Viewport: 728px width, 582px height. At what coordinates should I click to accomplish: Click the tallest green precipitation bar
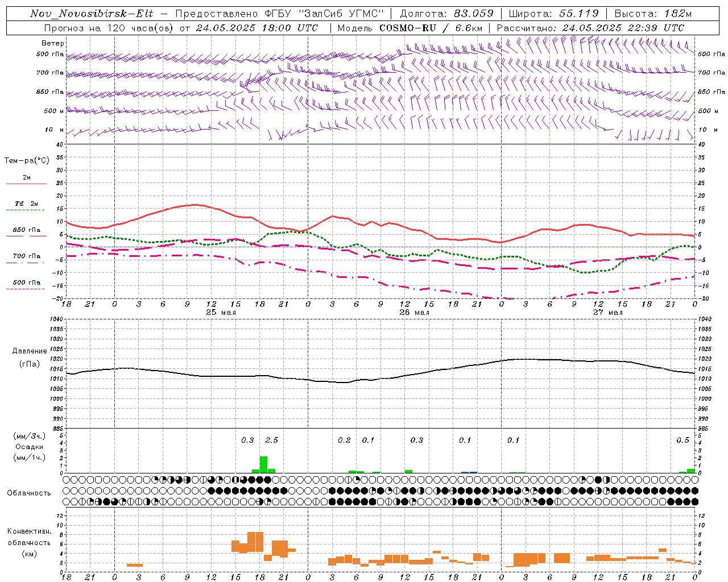[x=263, y=464]
